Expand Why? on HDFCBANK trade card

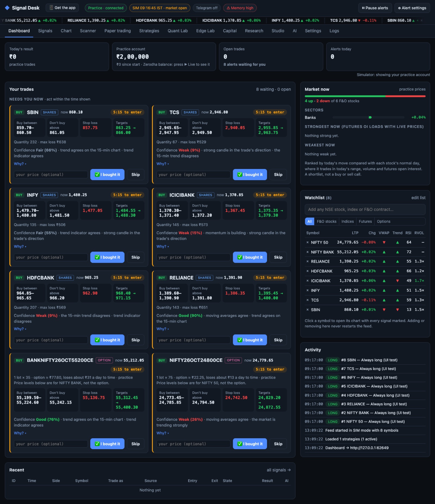tap(20, 329)
